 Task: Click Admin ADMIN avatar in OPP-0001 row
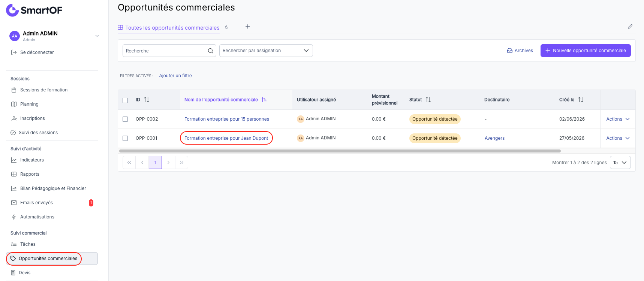pos(300,138)
